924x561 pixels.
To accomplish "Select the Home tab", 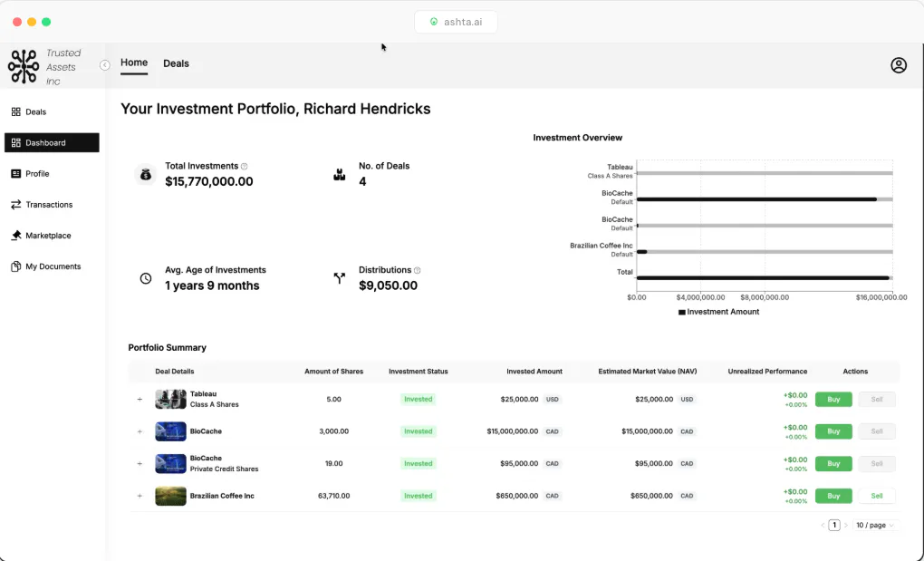I will pyautogui.click(x=134, y=63).
